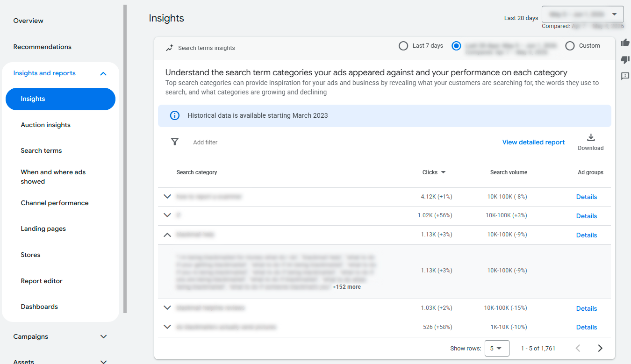This screenshot has height=364, width=631.
Task: Select Insights in the sidebar
Action: pos(60,99)
